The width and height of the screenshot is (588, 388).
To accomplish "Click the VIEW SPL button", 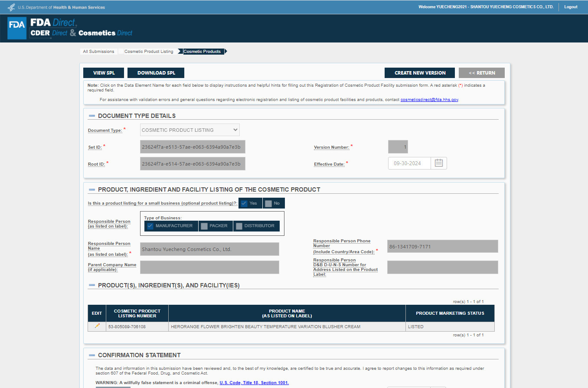I will click(104, 73).
